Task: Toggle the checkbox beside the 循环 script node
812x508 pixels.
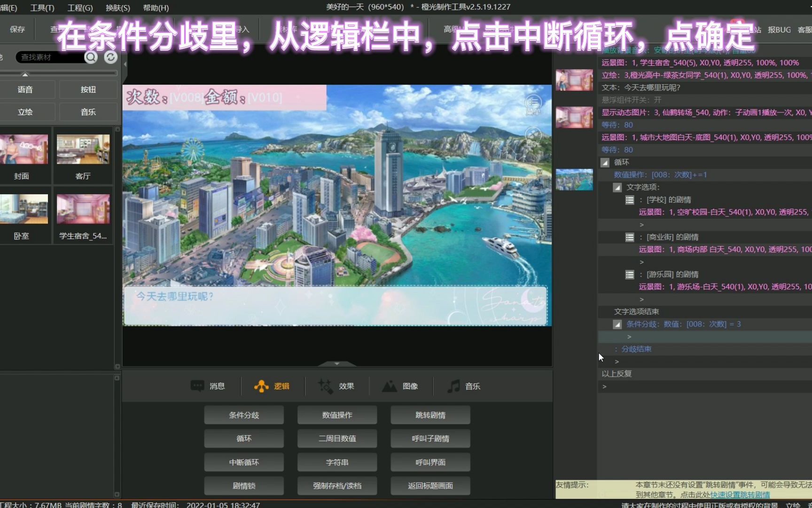Action: [605, 162]
